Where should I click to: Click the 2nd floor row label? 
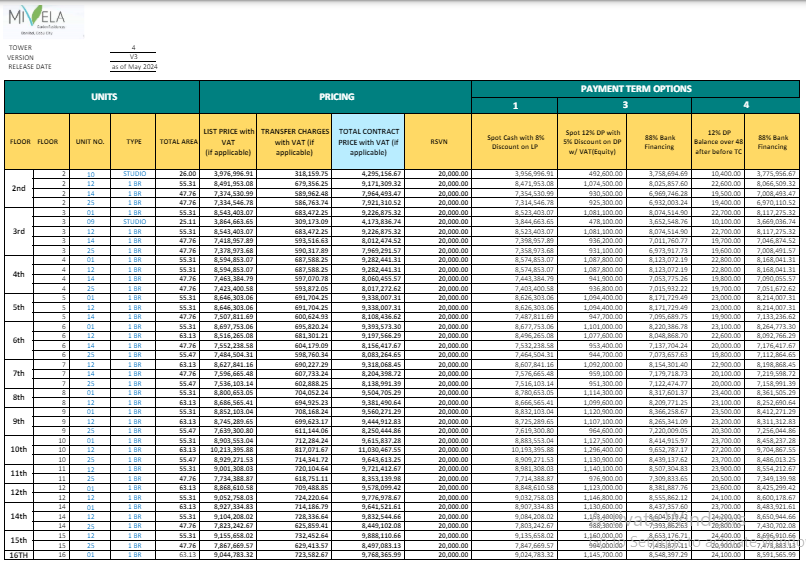pos(18,188)
